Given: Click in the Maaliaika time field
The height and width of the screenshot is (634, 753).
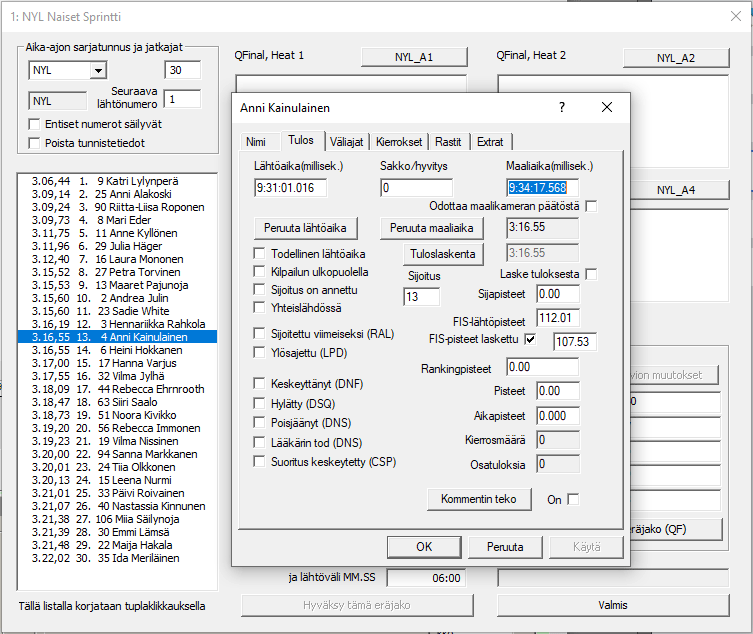Looking at the screenshot, I should pyautogui.click(x=551, y=188).
